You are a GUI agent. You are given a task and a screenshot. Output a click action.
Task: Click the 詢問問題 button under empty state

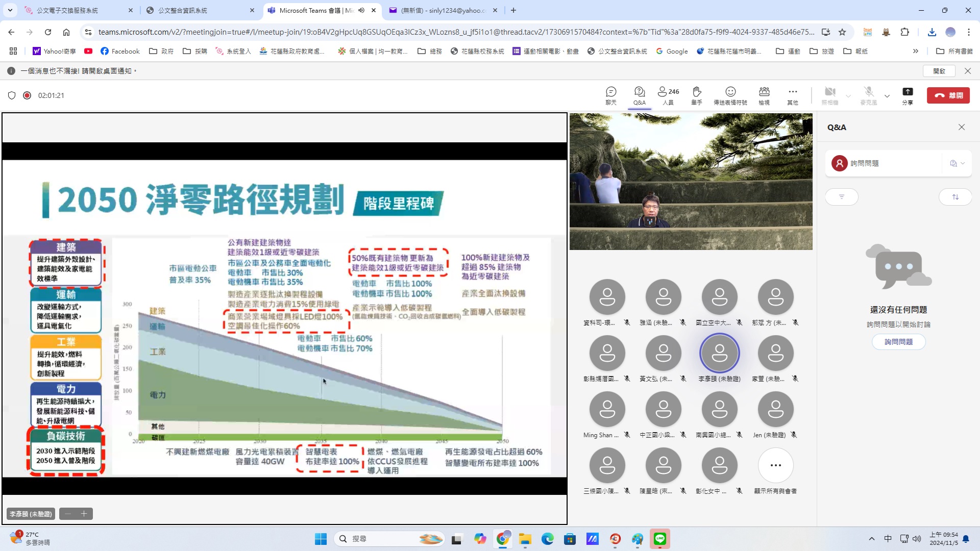[898, 342]
